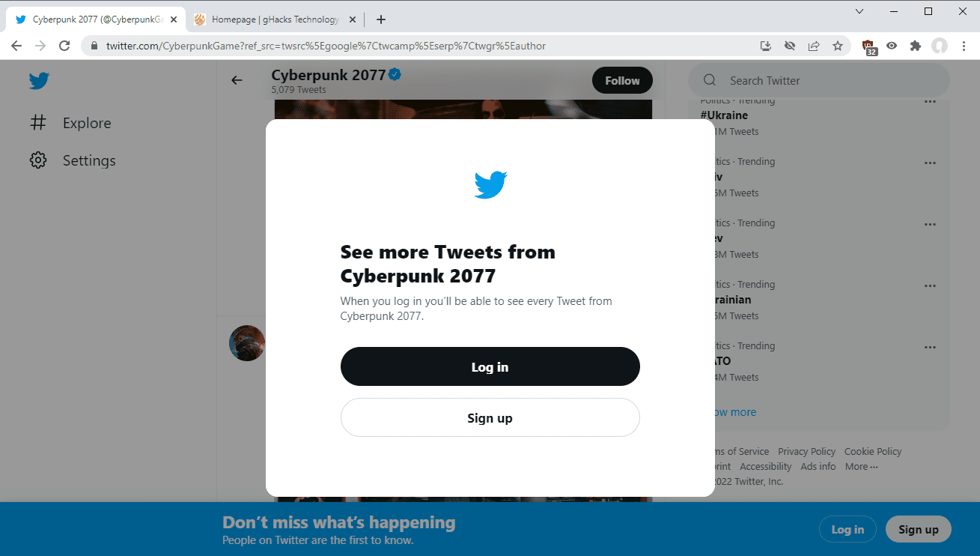Click the Log in button in dialog
The width and height of the screenshot is (980, 556).
pyautogui.click(x=490, y=366)
